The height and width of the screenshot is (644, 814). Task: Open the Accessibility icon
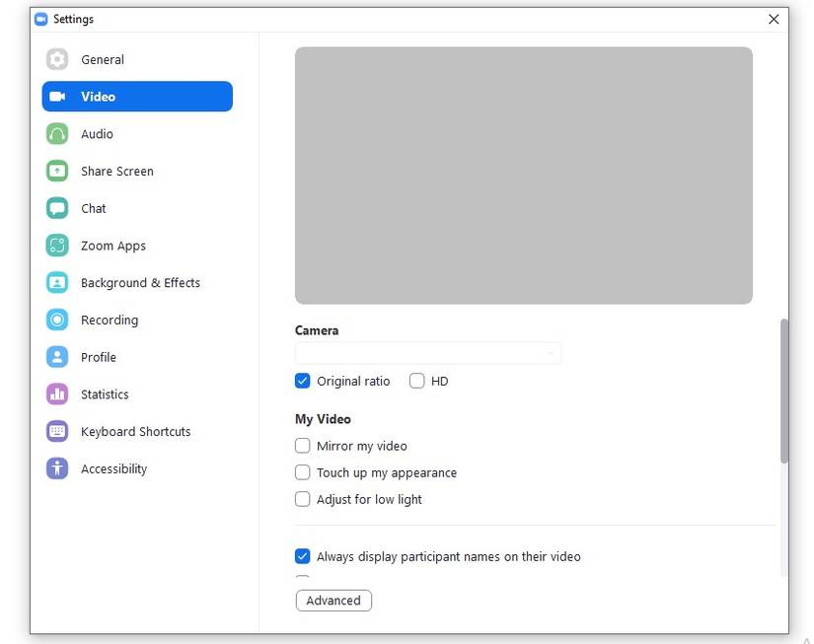(x=57, y=468)
